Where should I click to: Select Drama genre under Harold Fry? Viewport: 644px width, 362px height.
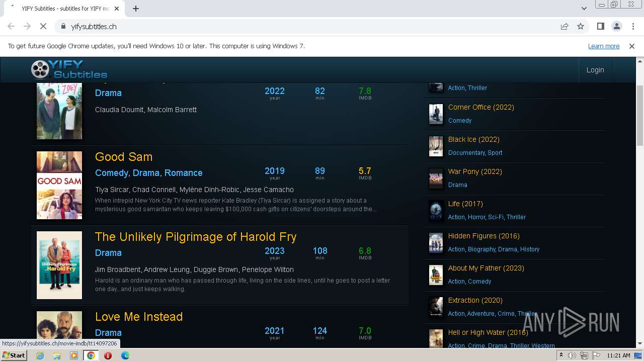click(x=108, y=253)
